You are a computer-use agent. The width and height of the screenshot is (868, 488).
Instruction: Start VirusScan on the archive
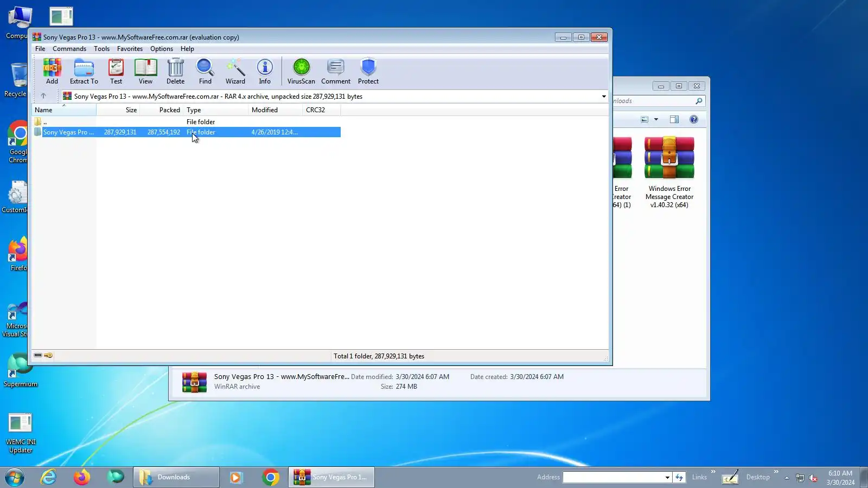pos(301,72)
